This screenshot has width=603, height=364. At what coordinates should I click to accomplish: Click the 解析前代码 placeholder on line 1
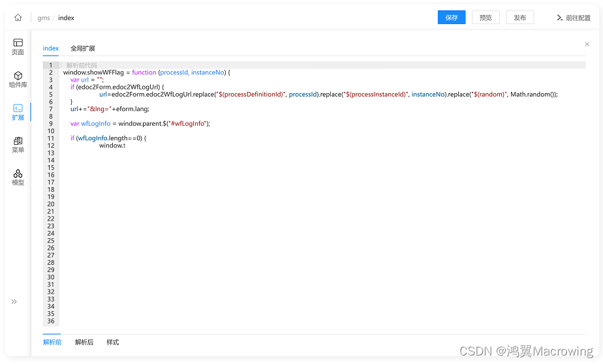coord(82,65)
